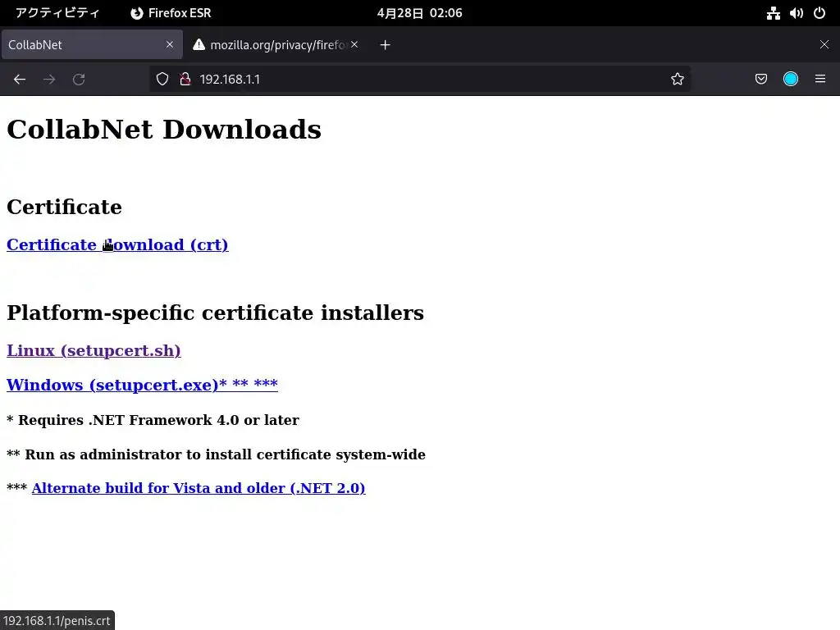Open the tracking protection shield icon
Screen dimensions: 840x630
[x=162, y=80]
